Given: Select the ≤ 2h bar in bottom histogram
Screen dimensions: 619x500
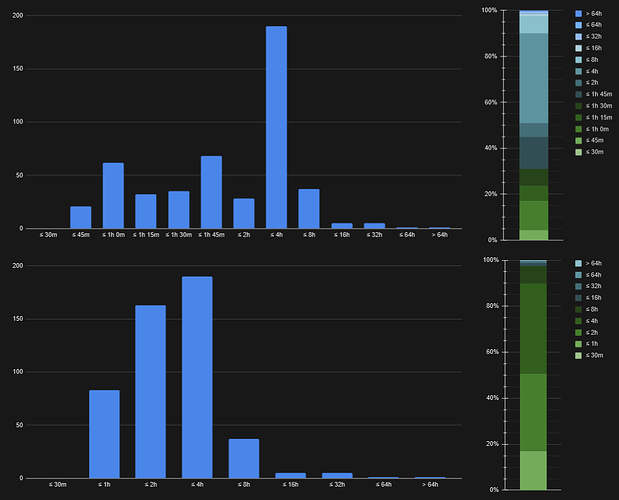Looking at the screenshot, I should tap(150, 391).
